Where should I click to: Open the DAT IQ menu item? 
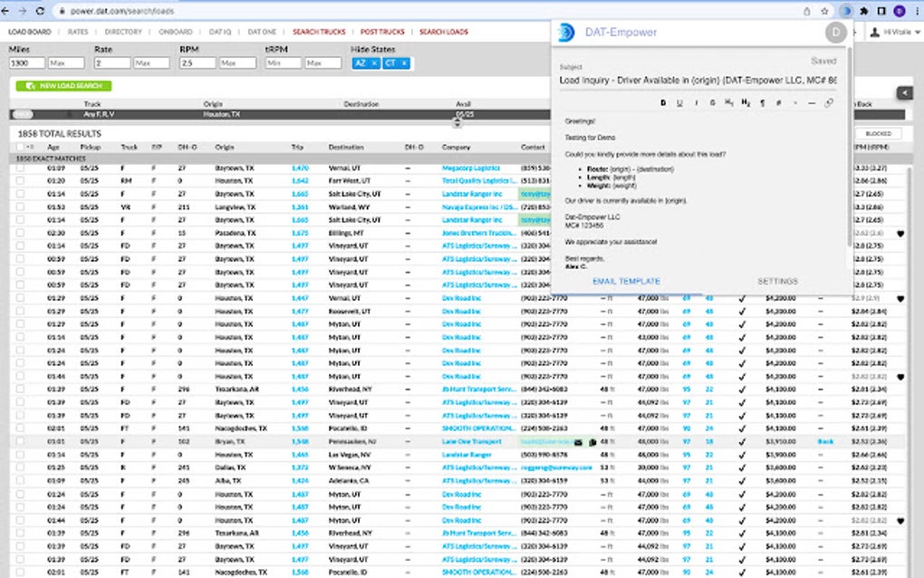(x=220, y=31)
